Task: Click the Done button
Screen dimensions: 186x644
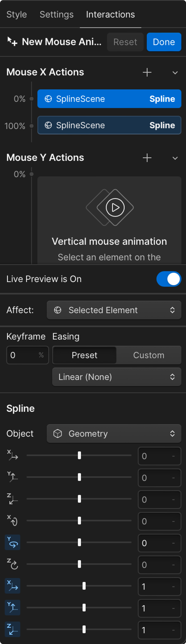Action: 164,42
